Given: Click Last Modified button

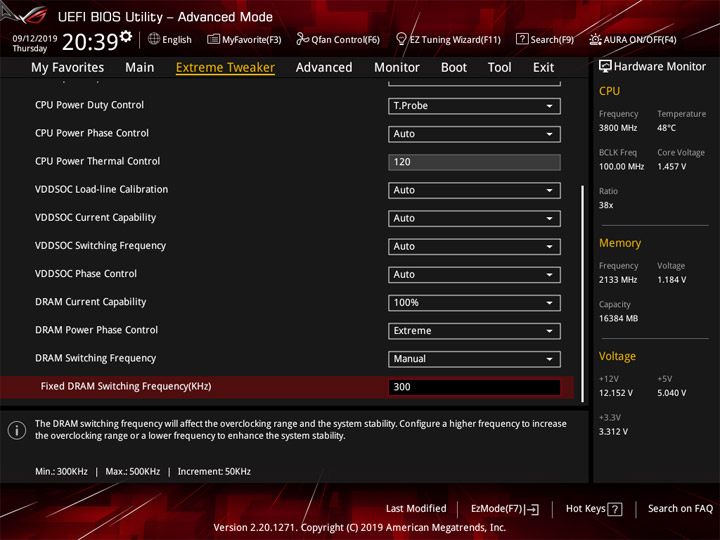Looking at the screenshot, I should click(x=416, y=509).
